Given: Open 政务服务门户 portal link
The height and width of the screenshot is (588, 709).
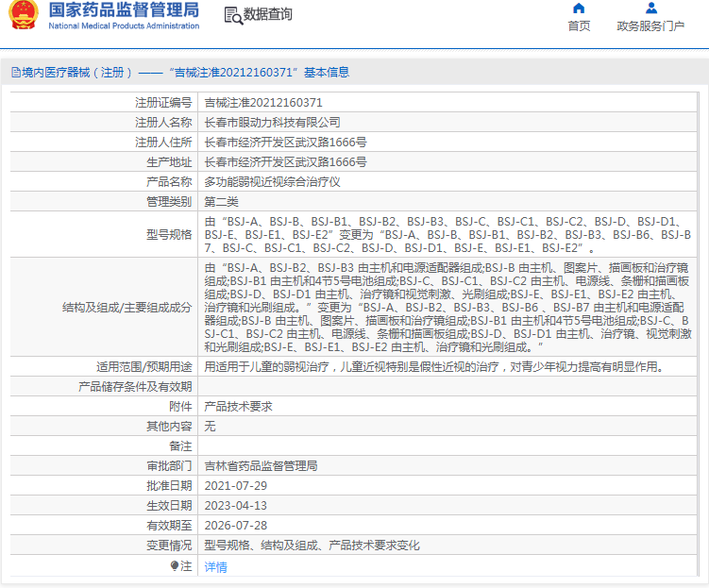Looking at the screenshot, I should (650, 26).
